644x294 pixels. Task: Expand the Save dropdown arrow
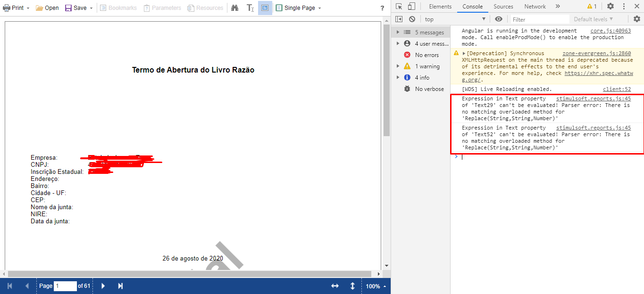point(91,8)
